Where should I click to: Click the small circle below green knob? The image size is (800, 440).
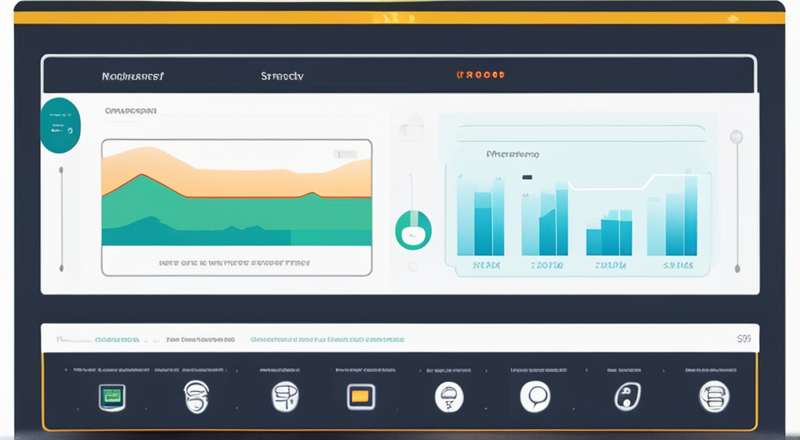(413, 266)
